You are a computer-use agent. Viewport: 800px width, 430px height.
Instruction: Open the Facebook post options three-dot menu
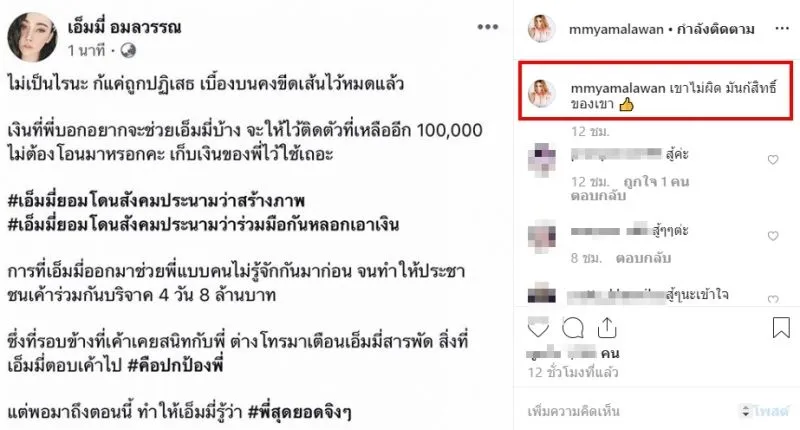pos(487,27)
